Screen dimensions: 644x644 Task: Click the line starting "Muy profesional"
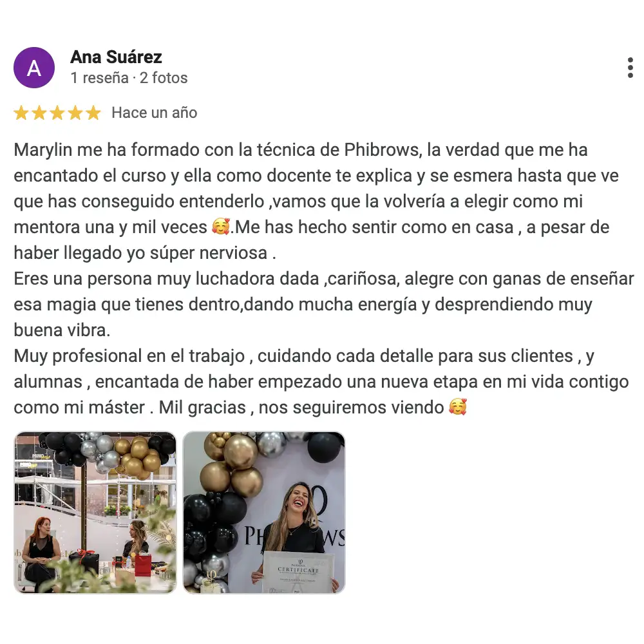pos(304,356)
